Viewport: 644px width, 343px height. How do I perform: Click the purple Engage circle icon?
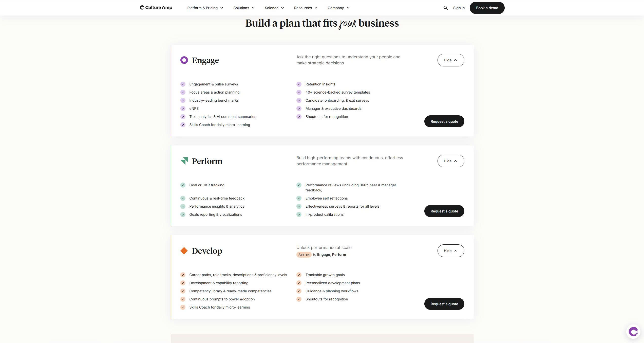[x=184, y=60]
